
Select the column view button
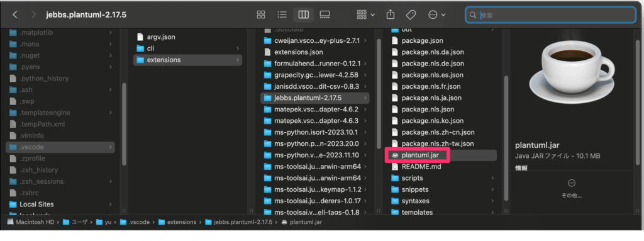point(303,15)
